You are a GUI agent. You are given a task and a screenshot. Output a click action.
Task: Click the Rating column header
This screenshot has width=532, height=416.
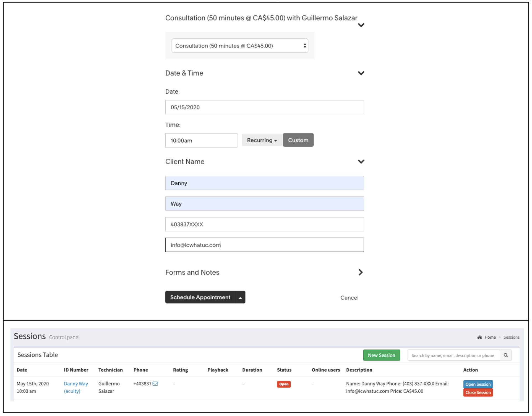pos(180,370)
